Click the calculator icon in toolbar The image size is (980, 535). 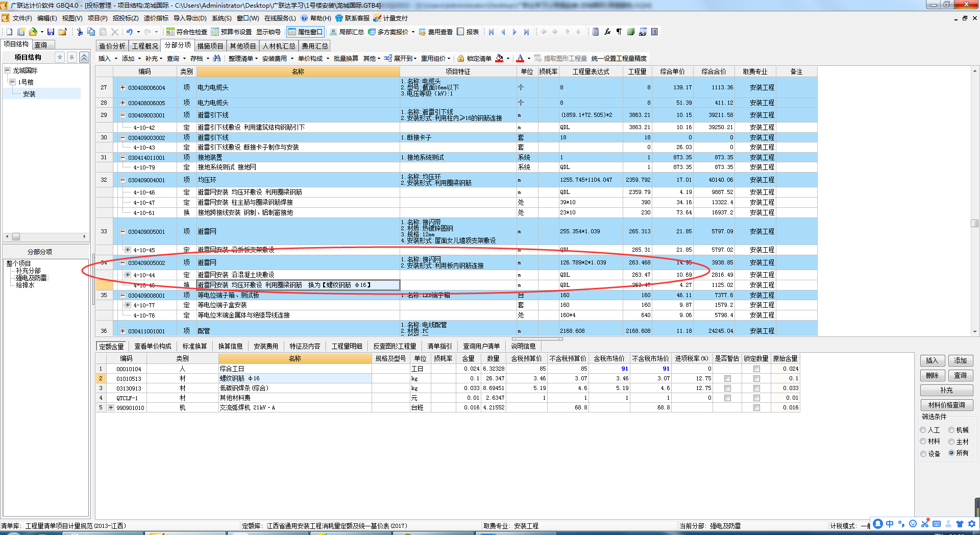[596, 32]
